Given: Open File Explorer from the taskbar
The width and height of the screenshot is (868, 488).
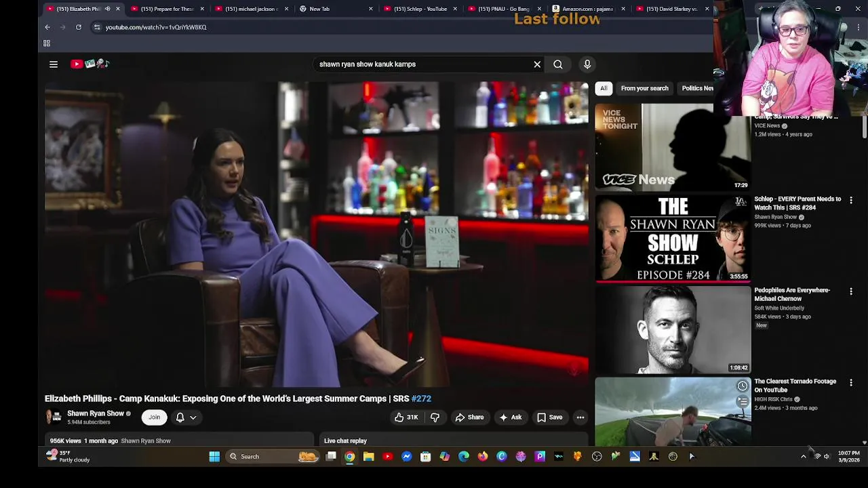Looking at the screenshot, I should pos(369,457).
